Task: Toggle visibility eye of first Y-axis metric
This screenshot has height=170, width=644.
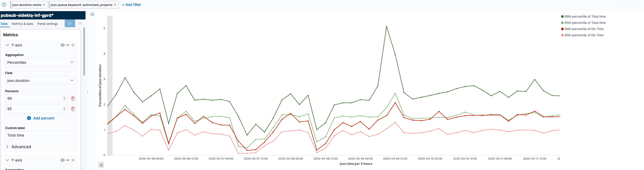Action: pyautogui.click(x=62, y=45)
